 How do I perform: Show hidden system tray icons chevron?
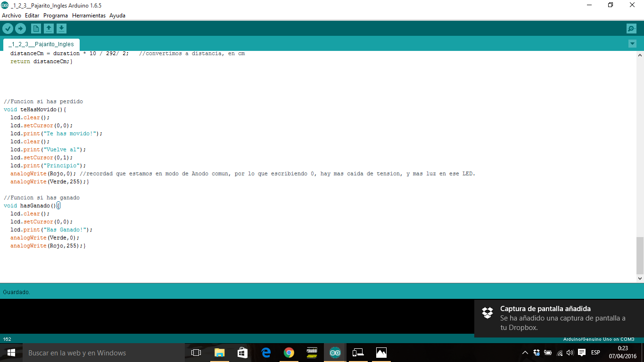tap(525, 353)
